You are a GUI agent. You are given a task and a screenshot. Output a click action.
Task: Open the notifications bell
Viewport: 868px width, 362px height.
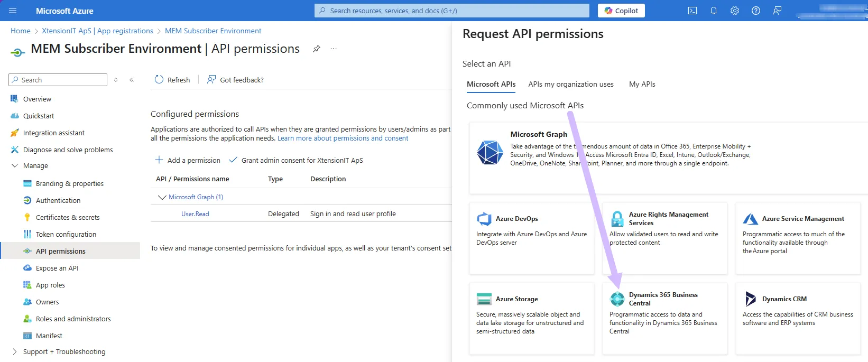(713, 11)
